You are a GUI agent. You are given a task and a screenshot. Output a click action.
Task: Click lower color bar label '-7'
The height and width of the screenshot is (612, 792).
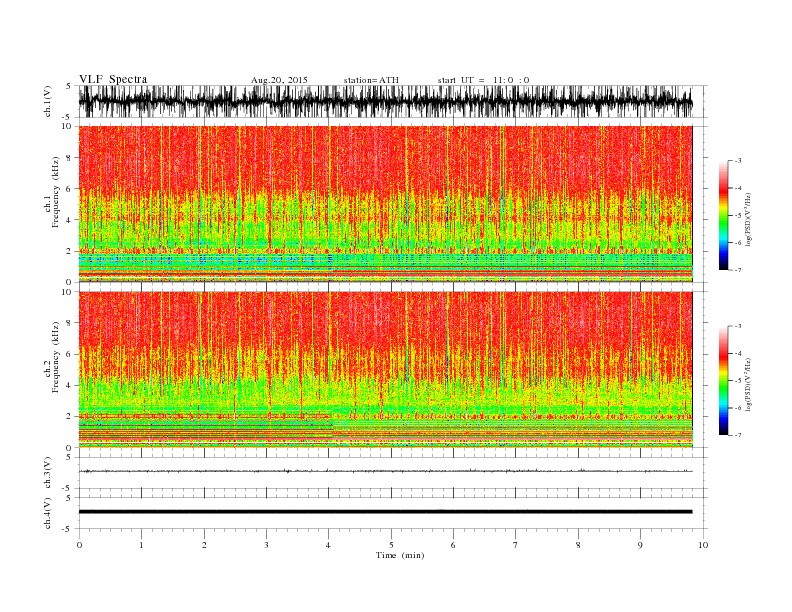737,435
